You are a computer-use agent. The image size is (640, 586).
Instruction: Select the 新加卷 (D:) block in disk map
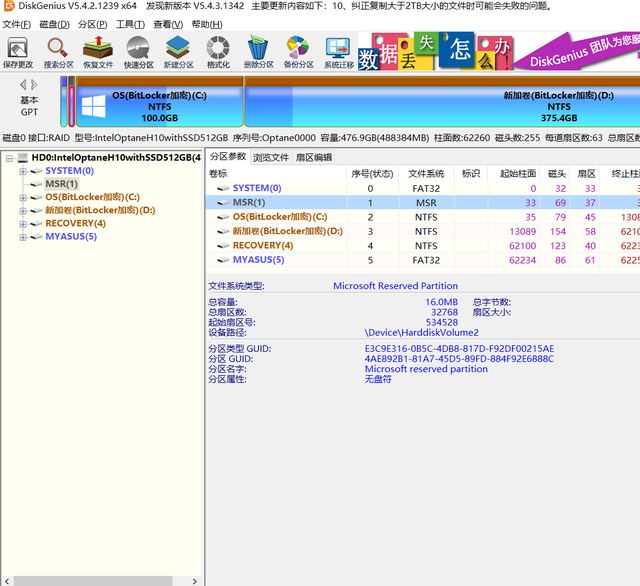pos(440,105)
